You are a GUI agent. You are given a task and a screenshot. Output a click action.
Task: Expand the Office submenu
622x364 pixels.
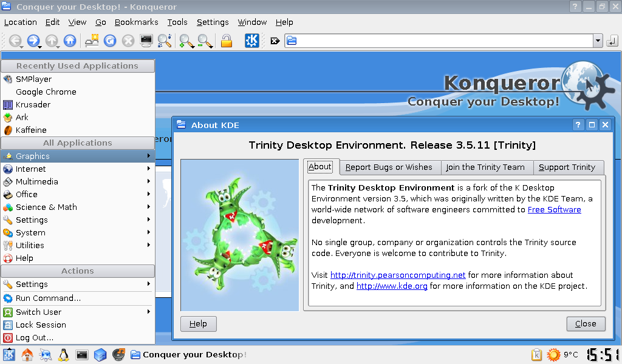click(x=78, y=194)
